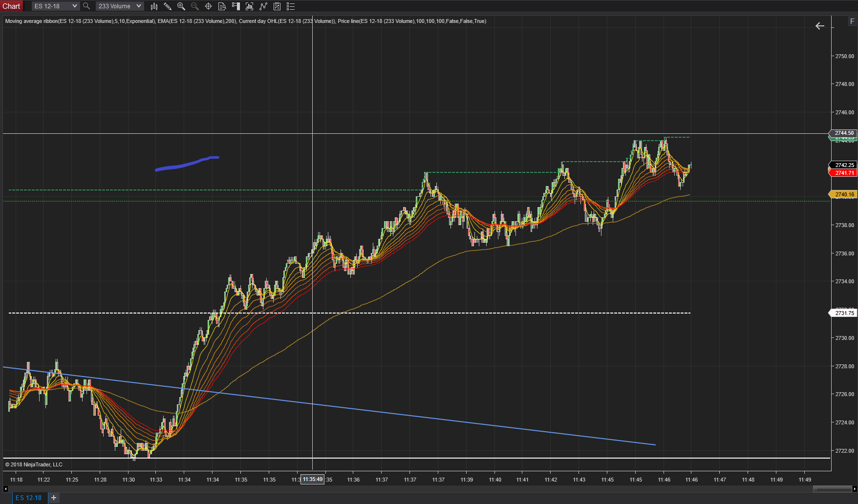
Task: Click the indicator label text at chart top
Action: pyautogui.click(x=246, y=21)
